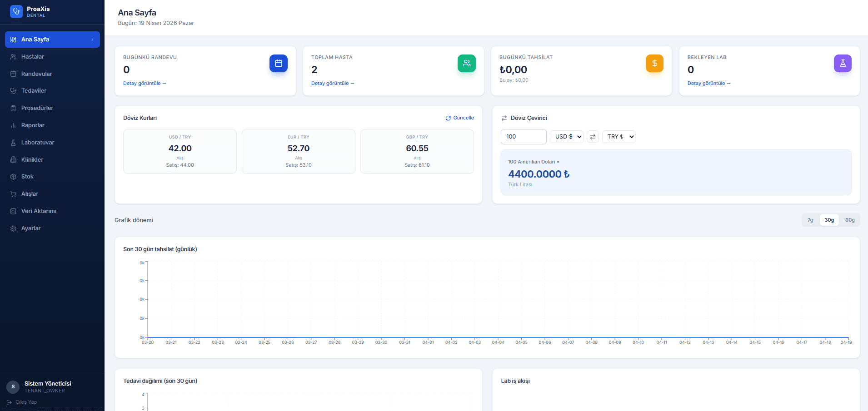The width and height of the screenshot is (868, 411).
Task: Click the Klinikler building icon
Action: 13,160
